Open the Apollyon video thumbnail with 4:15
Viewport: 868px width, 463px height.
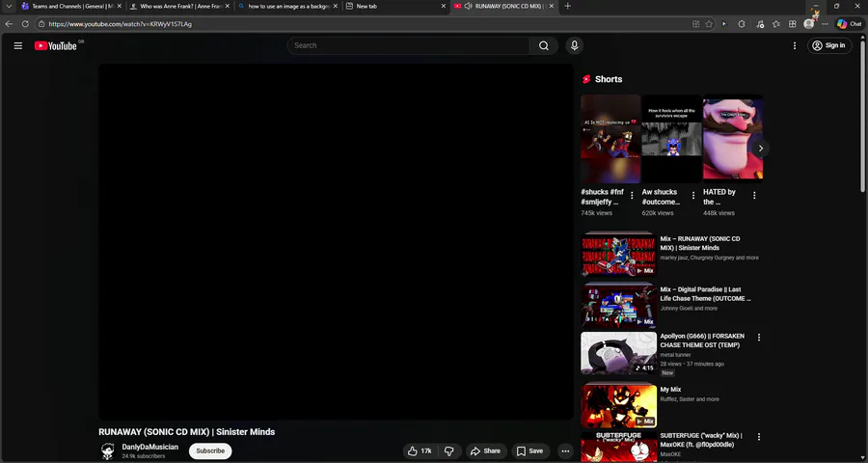point(618,353)
